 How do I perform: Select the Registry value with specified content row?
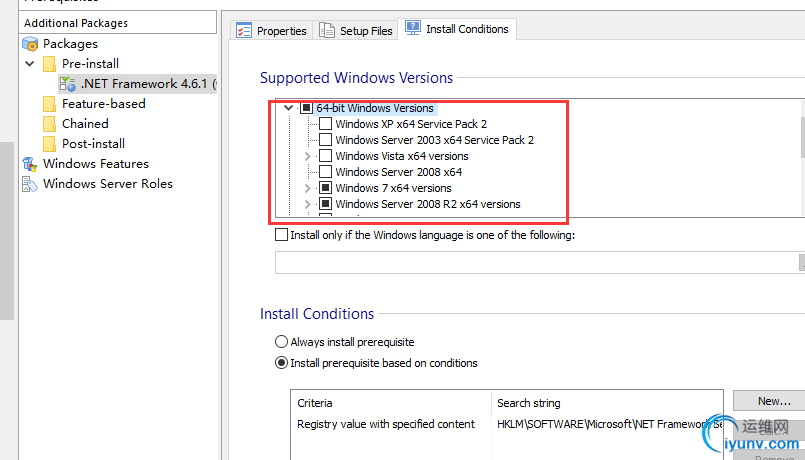(386, 424)
